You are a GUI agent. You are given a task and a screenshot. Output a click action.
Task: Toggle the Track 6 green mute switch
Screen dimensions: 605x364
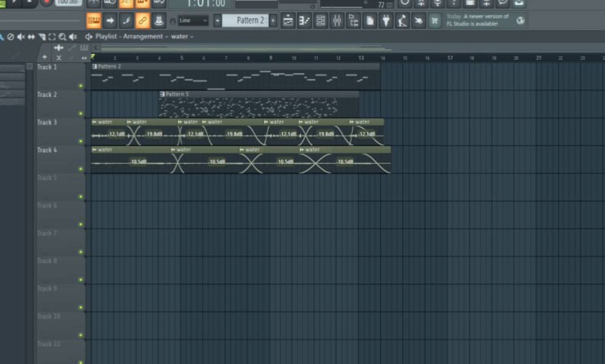click(81, 224)
